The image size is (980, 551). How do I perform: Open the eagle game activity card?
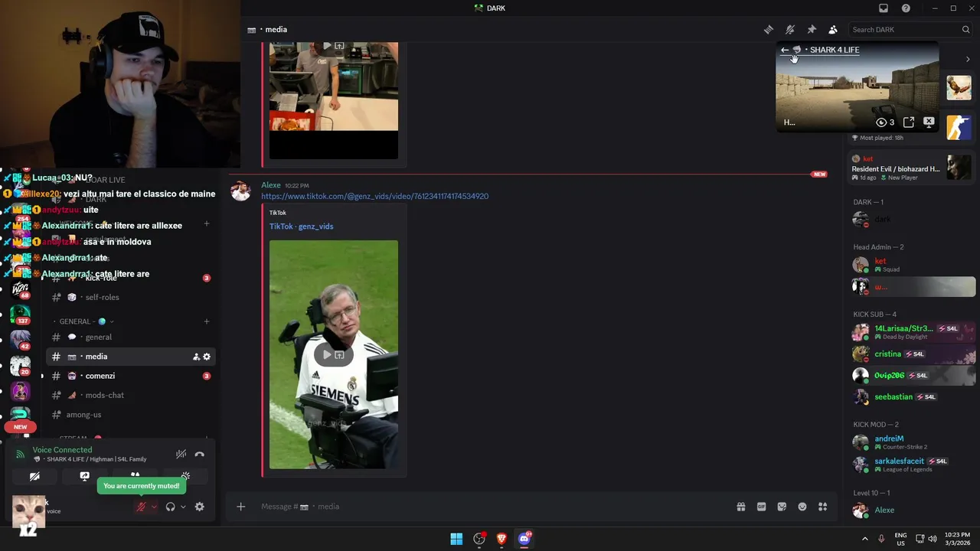pos(959,87)
